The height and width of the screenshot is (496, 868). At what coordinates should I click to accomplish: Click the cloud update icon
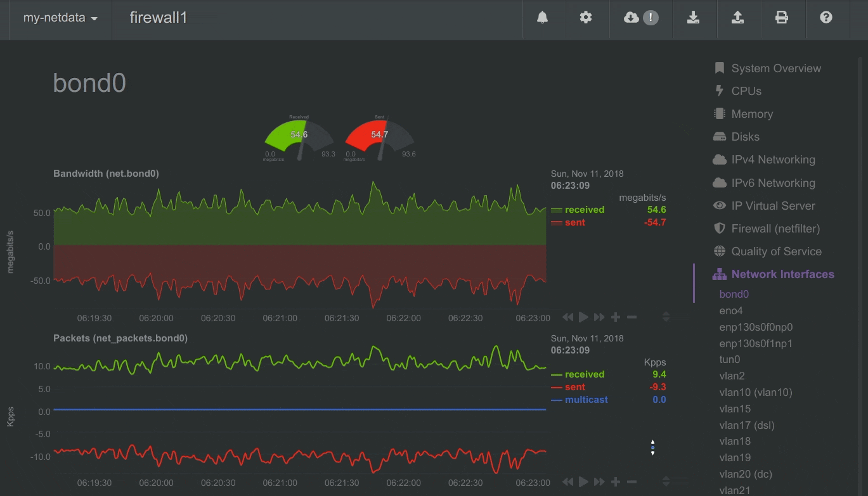(x=632, y=18)
